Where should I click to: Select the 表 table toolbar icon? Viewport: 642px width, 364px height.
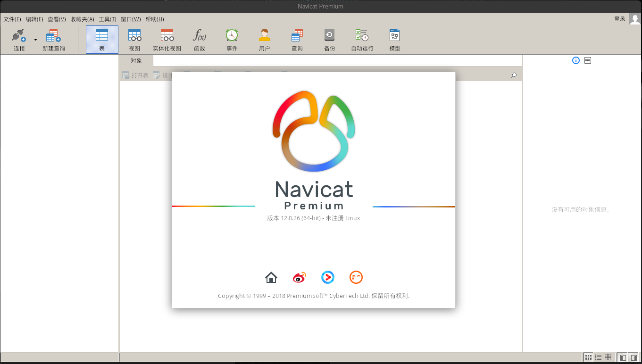[102, 36]
